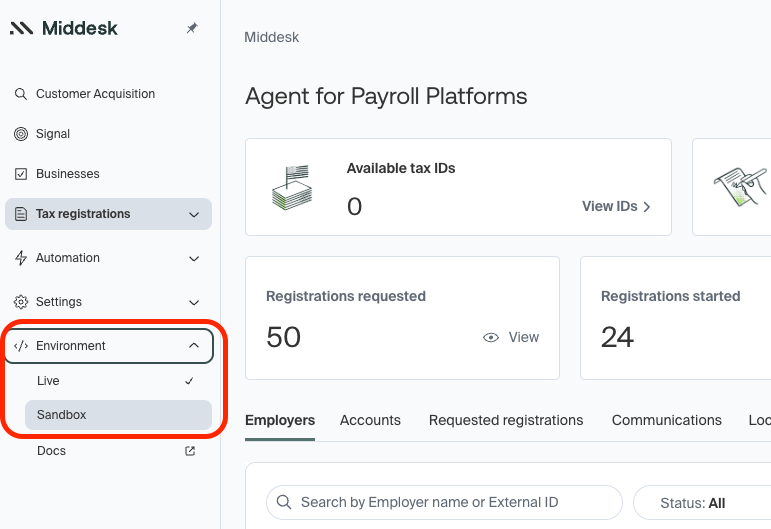The height and width of the screenshot is (529, 771).
Task: Click the Signal target icon
Action: click(21, 134)
